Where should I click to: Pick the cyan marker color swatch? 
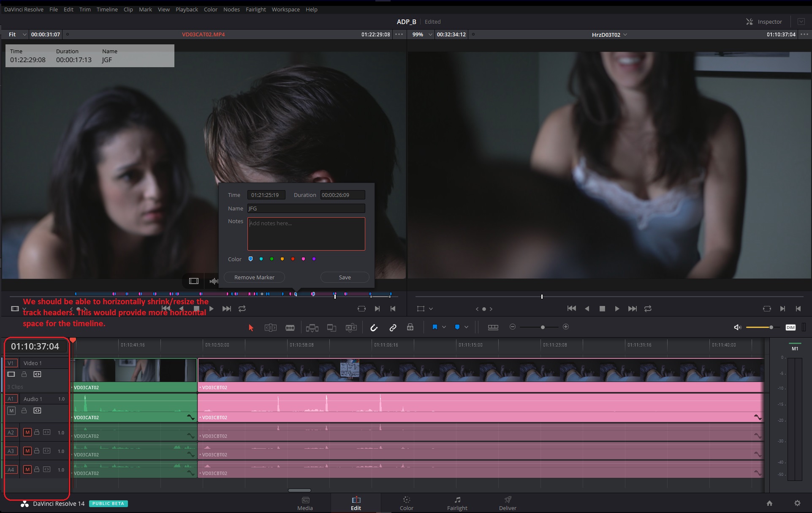point(261,259)
